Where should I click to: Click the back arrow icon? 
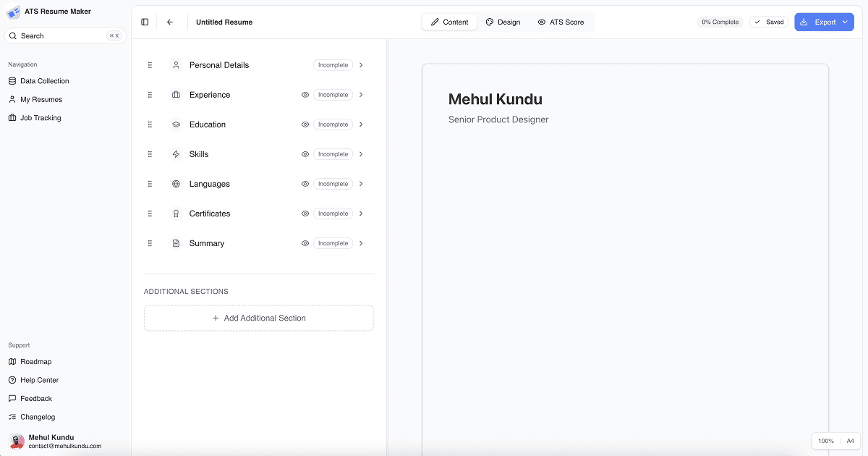point(170,22)
